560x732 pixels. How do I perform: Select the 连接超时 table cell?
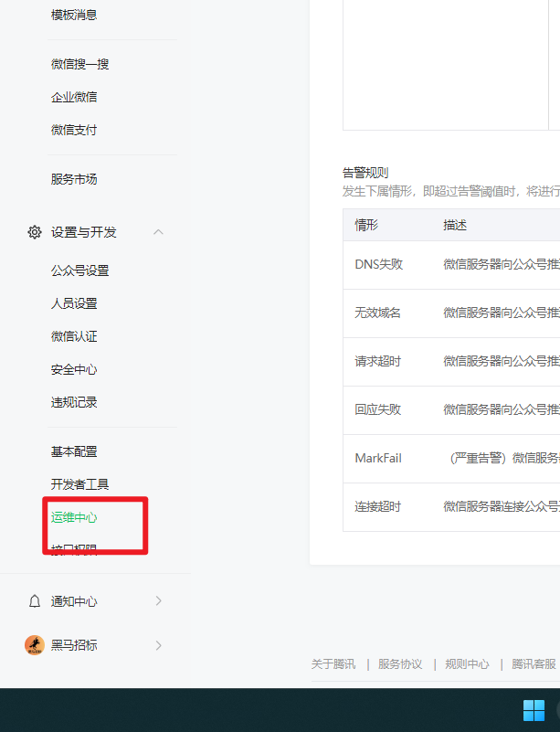(x=377, y=506)
